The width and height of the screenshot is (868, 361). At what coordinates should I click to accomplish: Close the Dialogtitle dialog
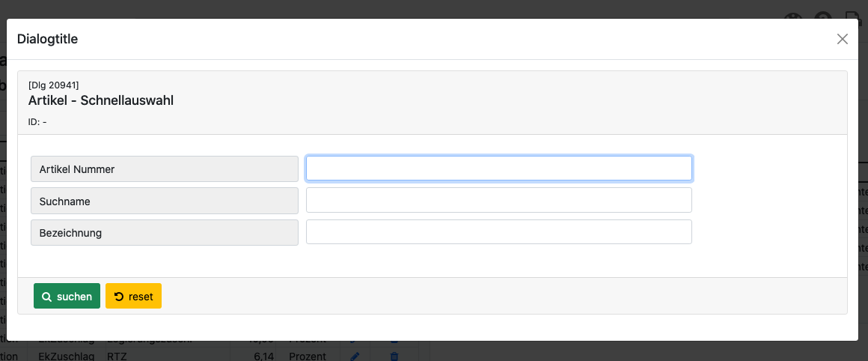point(842,39)
